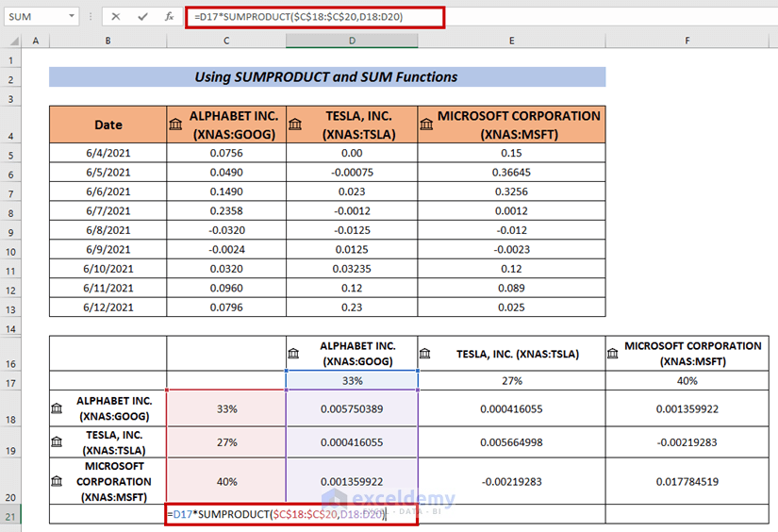Viewport: 778px width, 532px height.
Task: Select column B header
Action: coord(108,41)
